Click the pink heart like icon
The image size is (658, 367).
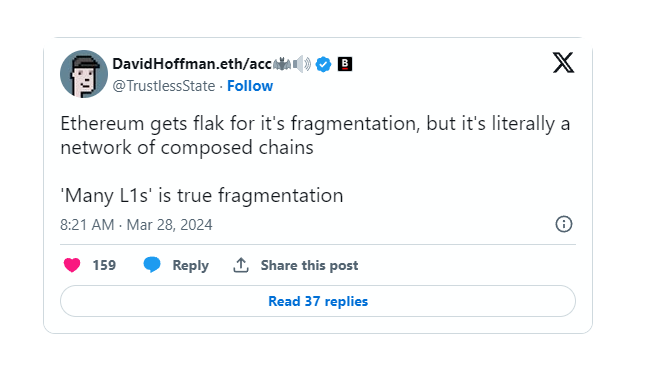(x=72, y=265)
